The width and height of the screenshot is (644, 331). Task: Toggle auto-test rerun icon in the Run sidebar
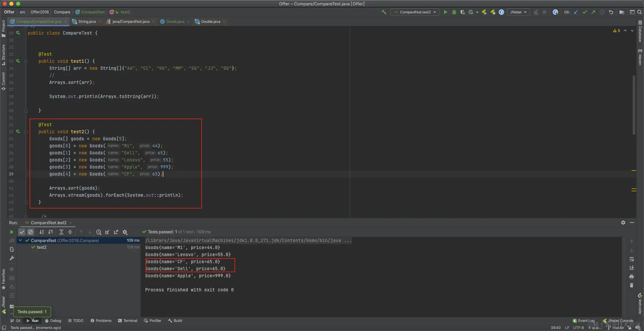pyautogui.click(x=12, y=249)
